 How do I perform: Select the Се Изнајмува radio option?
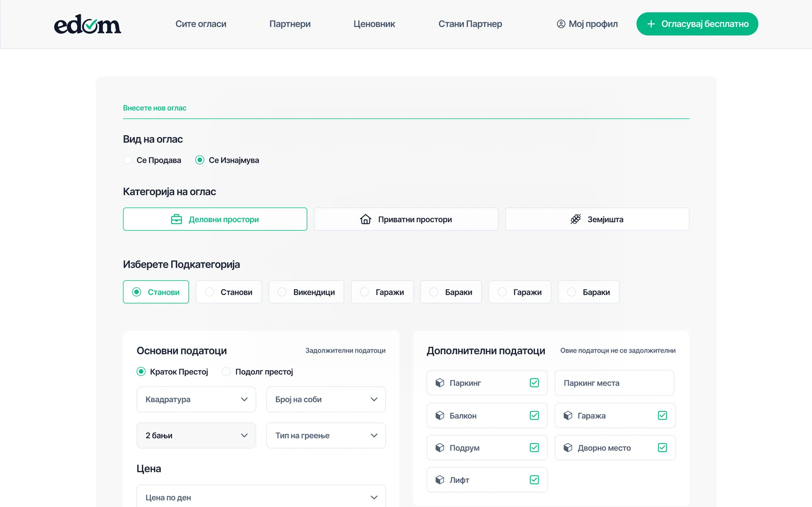tap(200, 160)
